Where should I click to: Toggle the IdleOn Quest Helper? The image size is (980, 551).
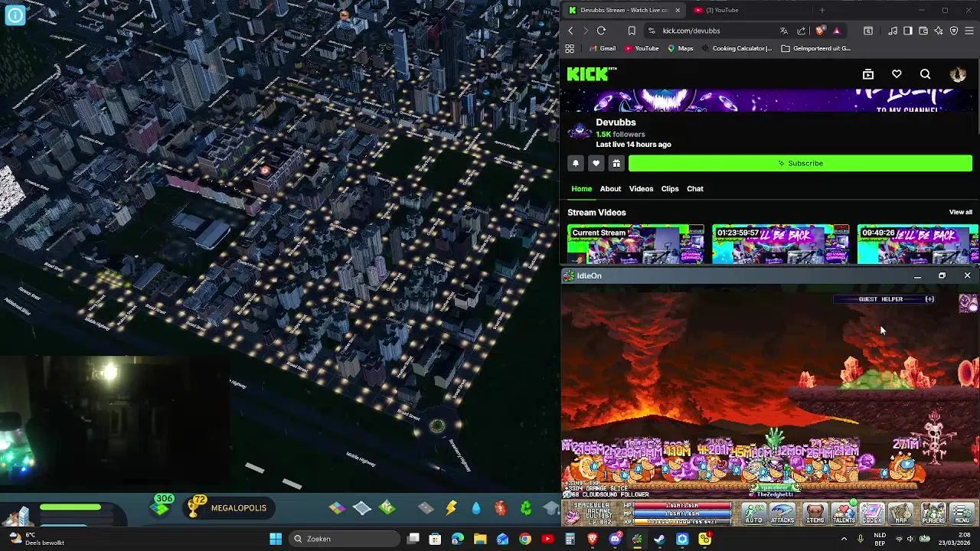[x=884, y=299]
